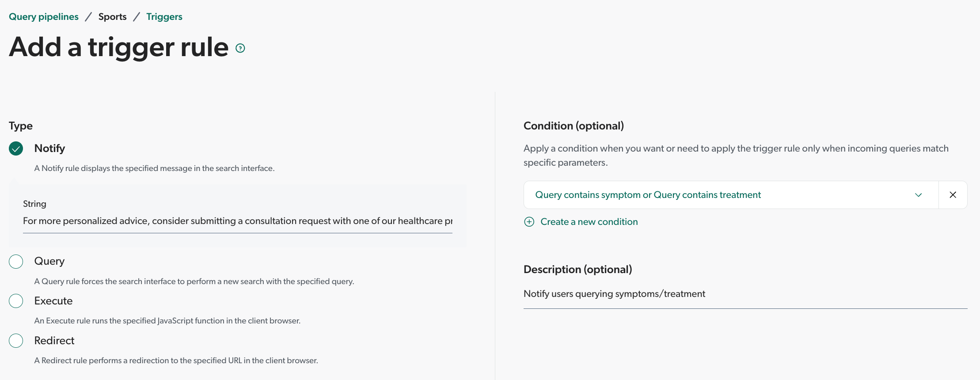The image size is (980, 380).
Task: Select the Notify radio option
Action: click(x=16, y=148)
